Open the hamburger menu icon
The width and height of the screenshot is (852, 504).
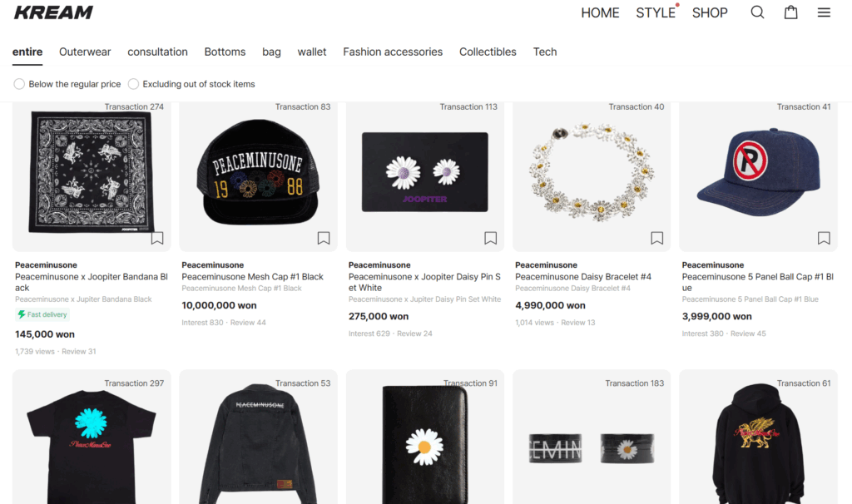click(x=824, y=12)
